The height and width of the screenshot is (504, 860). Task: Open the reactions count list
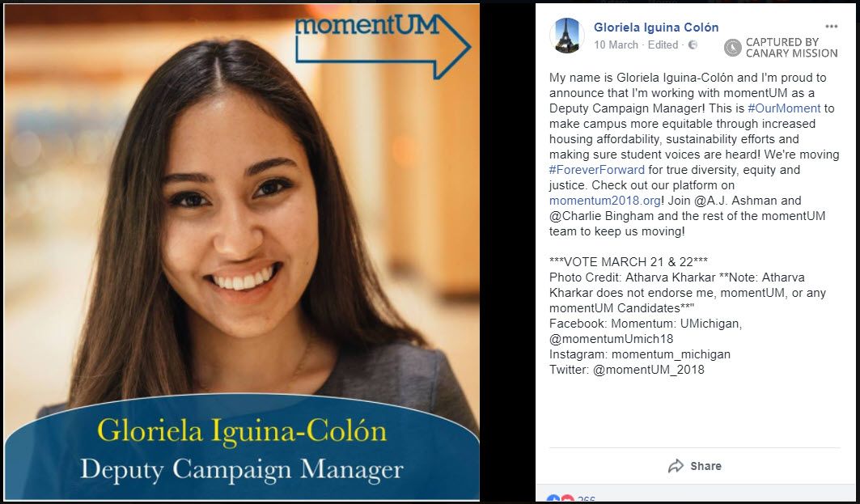click(587, 500)
